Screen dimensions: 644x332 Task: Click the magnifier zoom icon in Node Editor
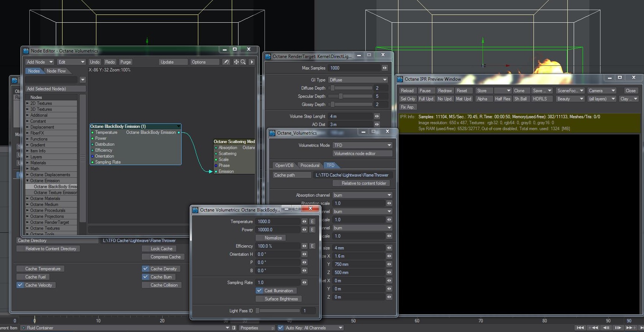click(243, 62)
